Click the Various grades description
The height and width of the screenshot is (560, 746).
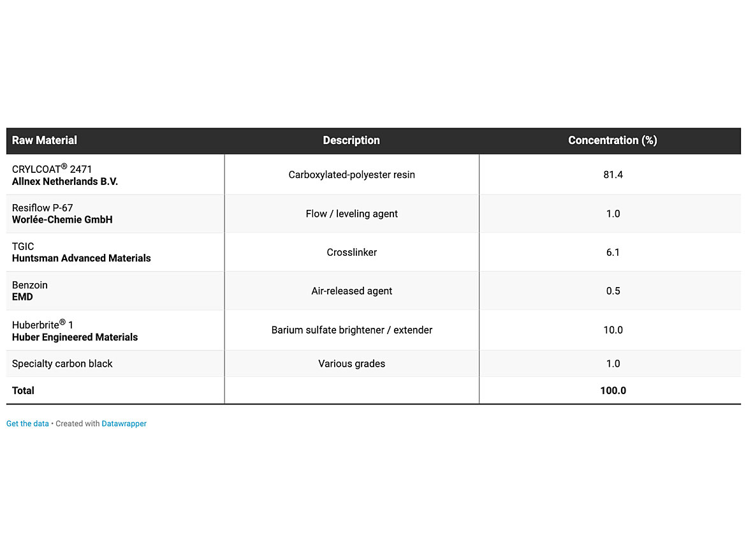click(x=351, y=364)
